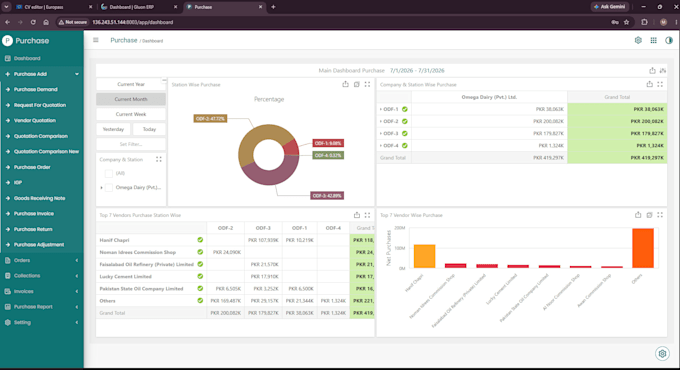Screen dimensions: 680x370
Task: Export the Station Wise Purchase chart
Action: 345,84
